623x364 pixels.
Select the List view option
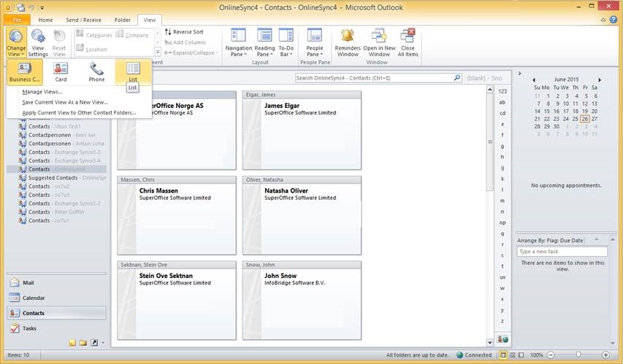click(133, 71)
